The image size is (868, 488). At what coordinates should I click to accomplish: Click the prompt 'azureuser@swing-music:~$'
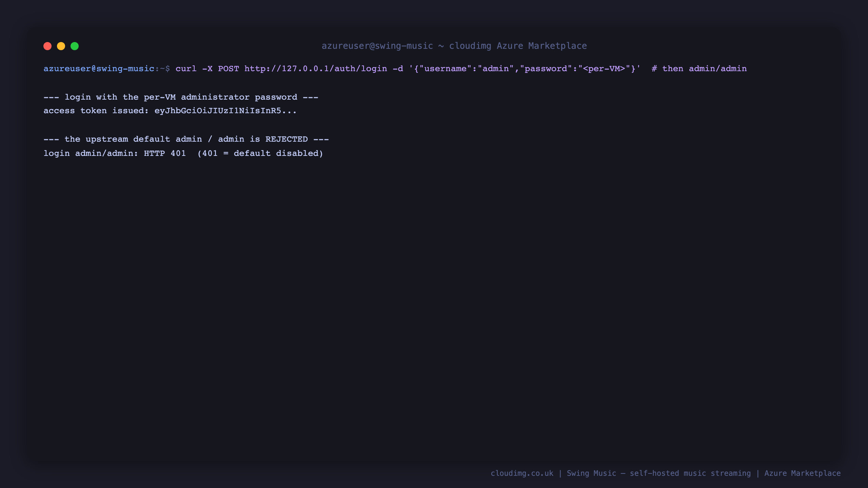(106, 69)
